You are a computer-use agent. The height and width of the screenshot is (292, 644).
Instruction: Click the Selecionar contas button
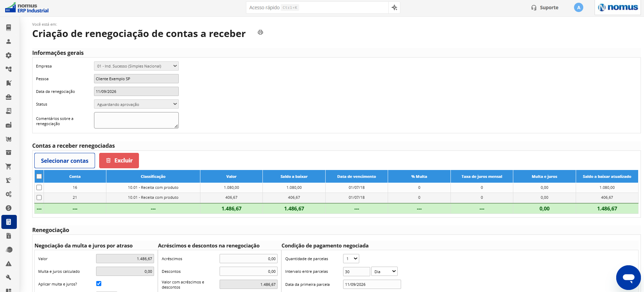tap(65, 160)
